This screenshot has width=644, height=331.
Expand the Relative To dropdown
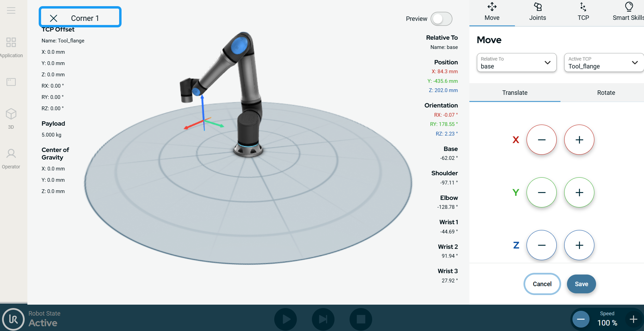click(516, 63)
